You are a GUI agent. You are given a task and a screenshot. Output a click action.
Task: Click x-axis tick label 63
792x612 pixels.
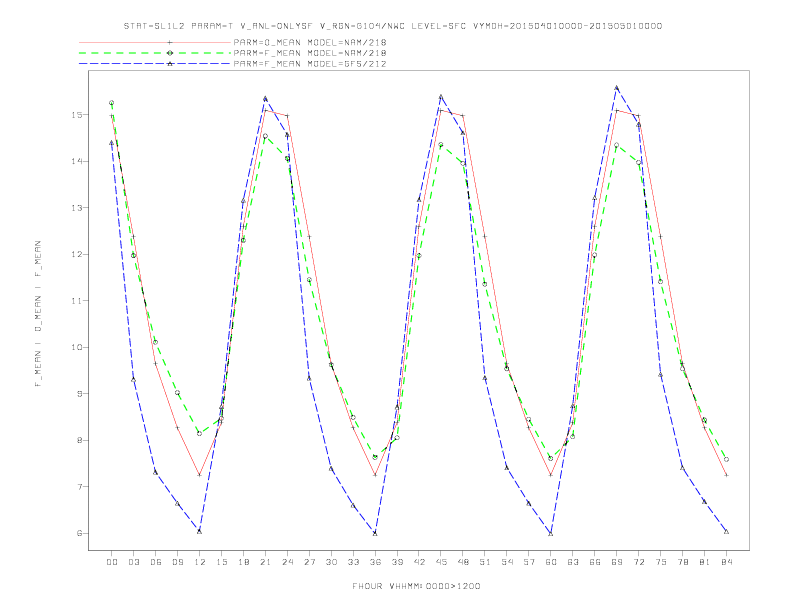(573, 562)
